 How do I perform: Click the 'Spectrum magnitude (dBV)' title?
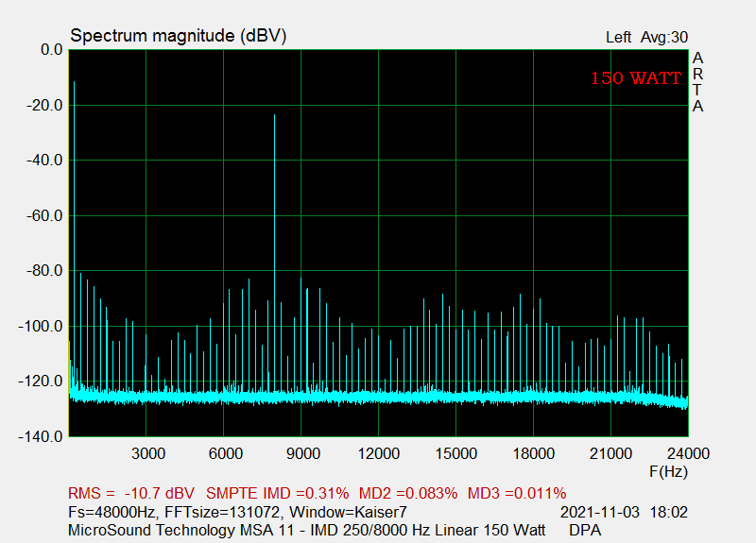click(179, 36)
